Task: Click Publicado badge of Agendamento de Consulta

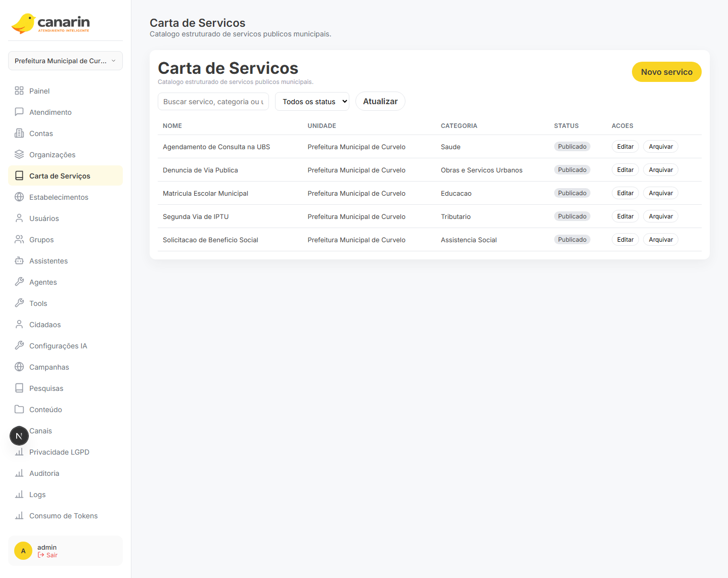Action: (572, 147)
